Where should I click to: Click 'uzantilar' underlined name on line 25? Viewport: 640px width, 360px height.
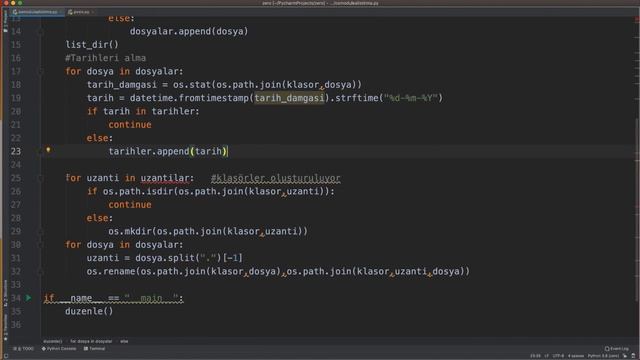tap(165, 178)
